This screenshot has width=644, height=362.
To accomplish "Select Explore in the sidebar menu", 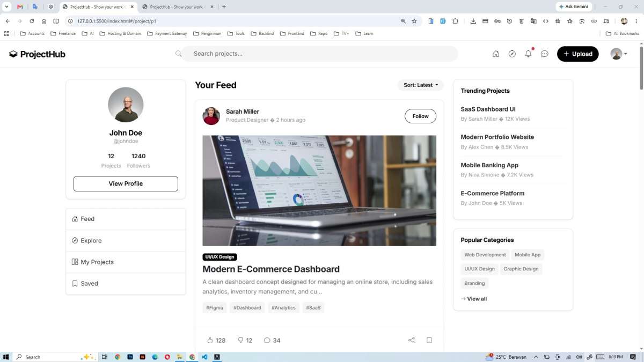I will [x=126, y=240].
